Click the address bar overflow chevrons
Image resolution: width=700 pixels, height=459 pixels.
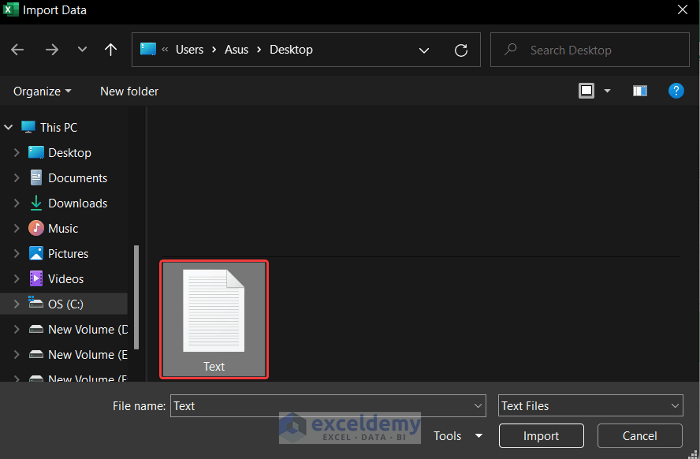point(165,50)
